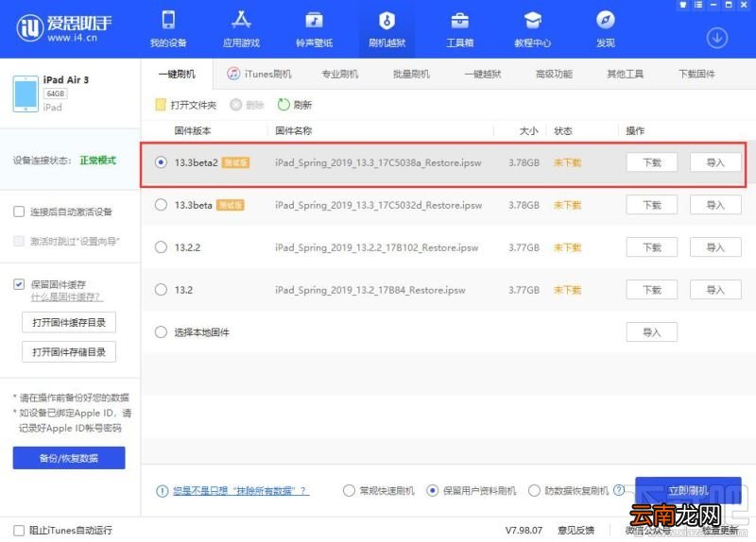Select the 13.3beta2 firmware radio button
Viewport: 756px width, 542px height.
(x=161, y=162)
